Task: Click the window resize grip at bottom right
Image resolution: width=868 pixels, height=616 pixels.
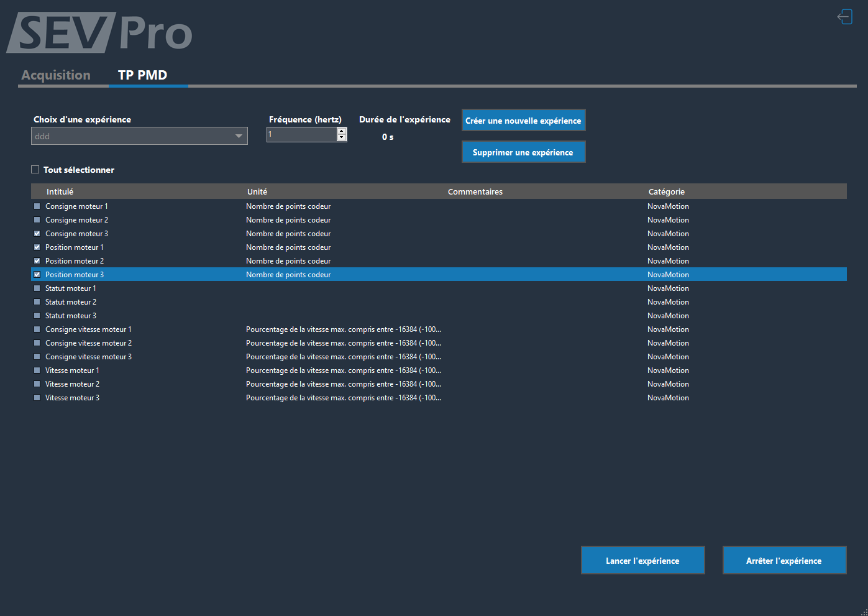Action: click(x=864, y=612)
